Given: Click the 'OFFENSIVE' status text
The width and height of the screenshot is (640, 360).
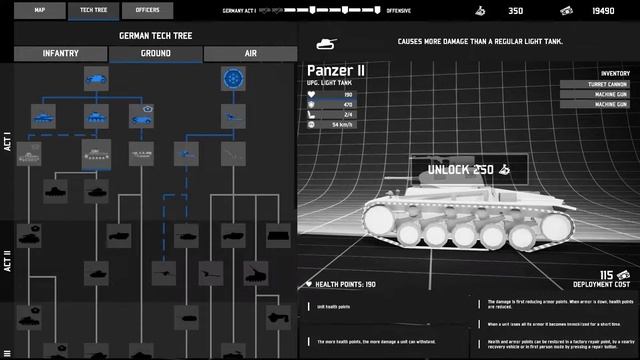Looking at the screenshot, I should tap(398, 11).
